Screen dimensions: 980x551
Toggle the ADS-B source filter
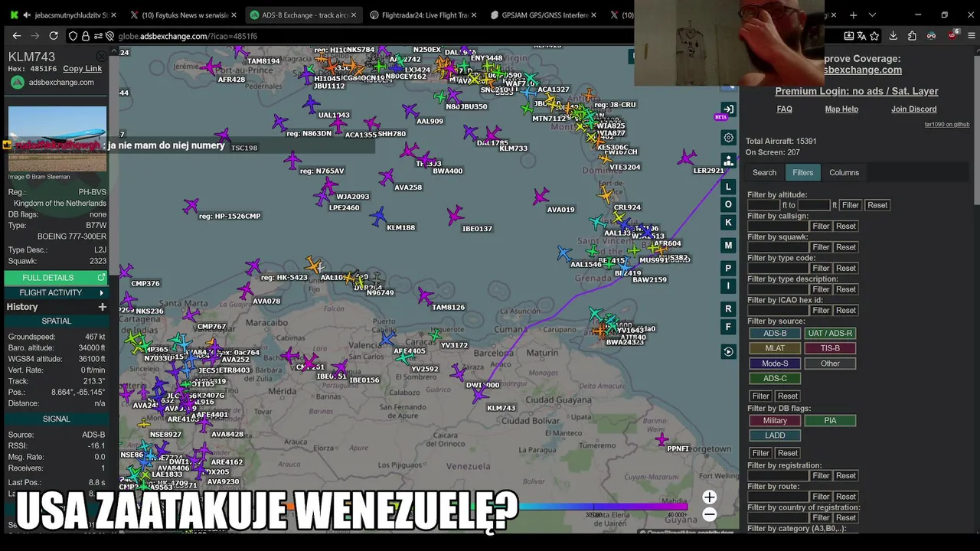click(x=775, y=333)
